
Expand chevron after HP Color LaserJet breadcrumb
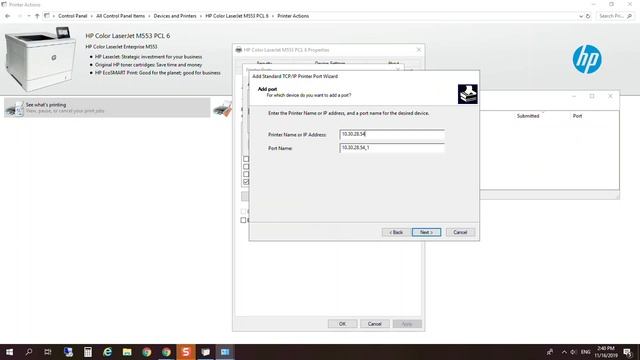(x=273, y=16)
